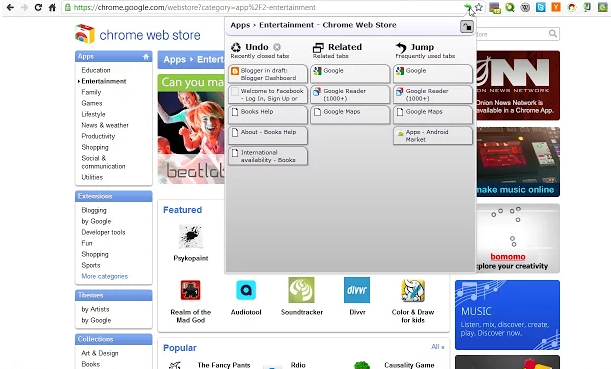
Task: Open the blue Twitter bird extension icon
Action: point(540,7)
